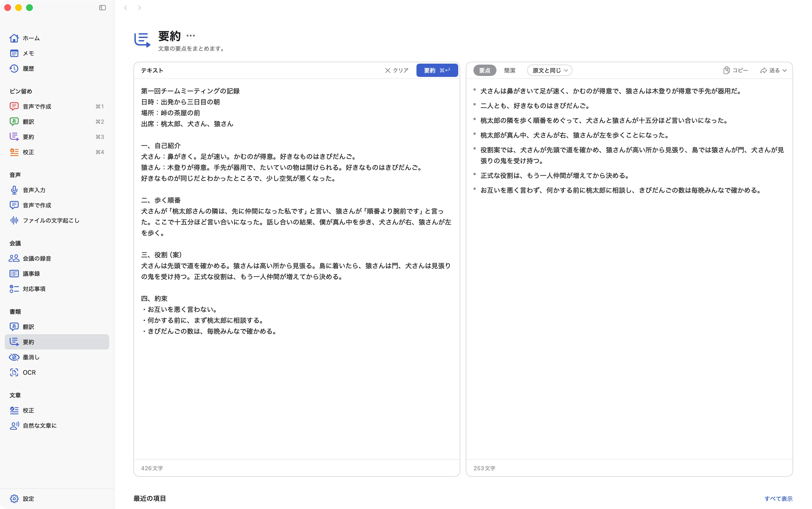Open 自然な文章に tool
Image resolution: width=812 pixels, height=509 pixels.
(x=57, y=425)
